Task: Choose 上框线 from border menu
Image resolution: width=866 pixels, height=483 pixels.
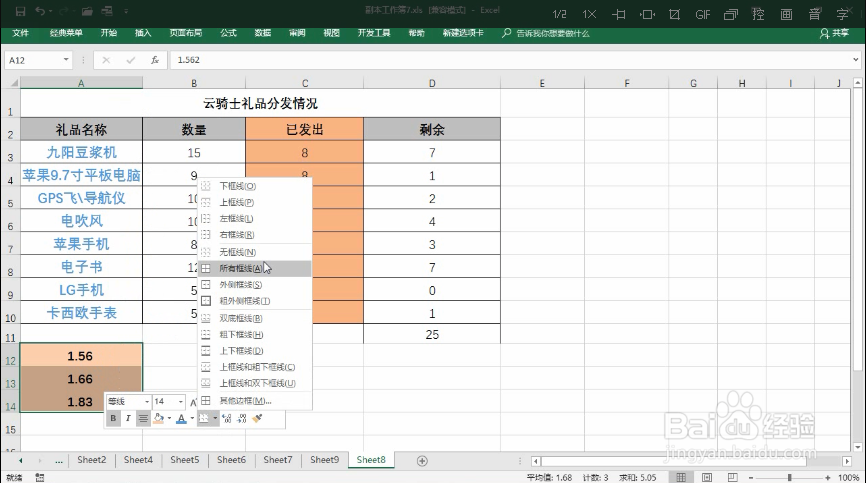Action: point(255,202)
